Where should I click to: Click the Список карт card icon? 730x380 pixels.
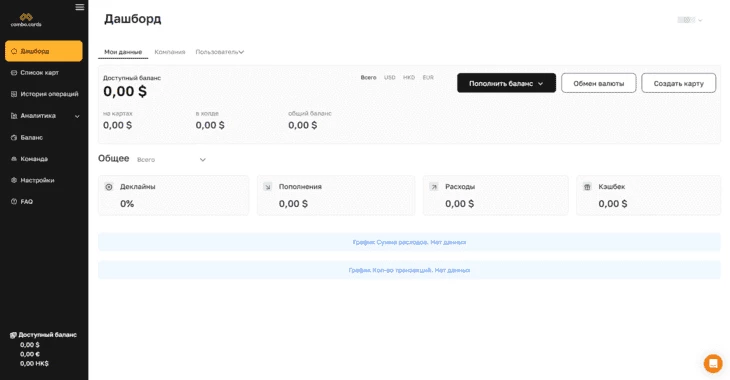14,73
